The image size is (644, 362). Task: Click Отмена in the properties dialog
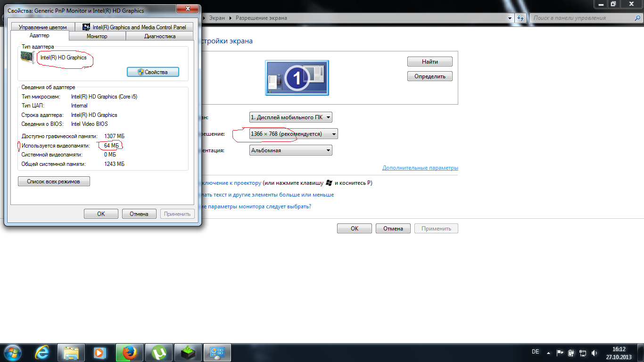[x=139, y=214]
